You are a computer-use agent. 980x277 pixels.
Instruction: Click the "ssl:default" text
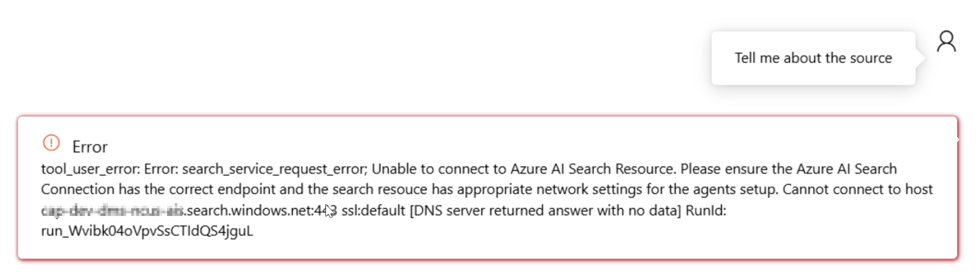pos(373,210)
